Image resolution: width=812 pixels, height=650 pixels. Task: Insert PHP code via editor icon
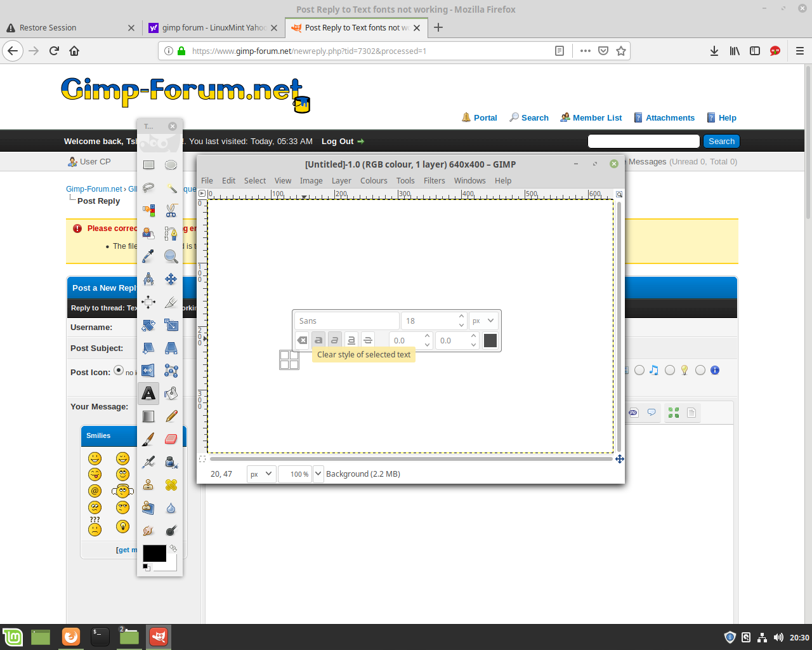pyautogui.click(x=633, y=413)
